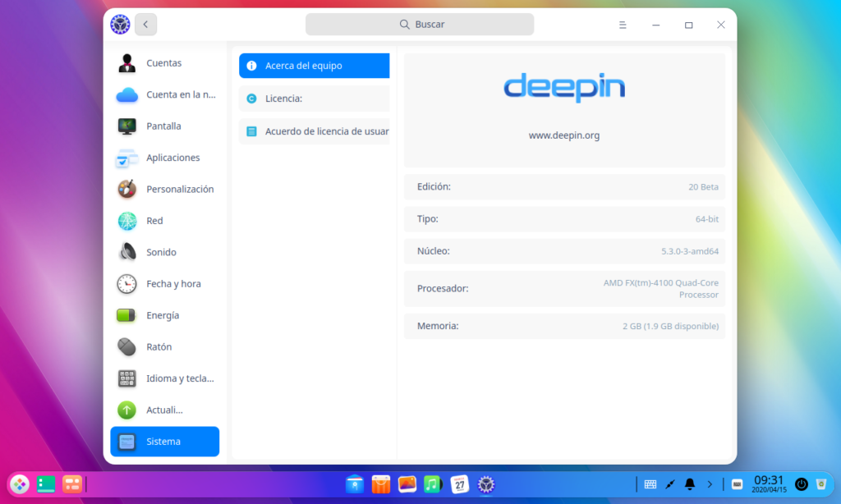Open Fecha y hora settings
Image resolution: width=841 pixels, height=504 pixels.
[x=164, y=284]
